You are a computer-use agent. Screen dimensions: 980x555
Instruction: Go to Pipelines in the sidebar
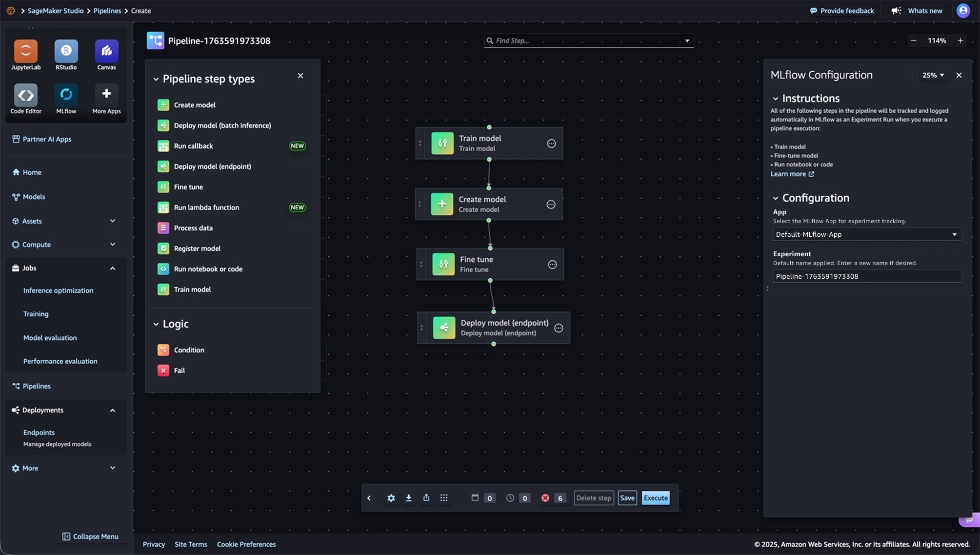coord(36,386)
